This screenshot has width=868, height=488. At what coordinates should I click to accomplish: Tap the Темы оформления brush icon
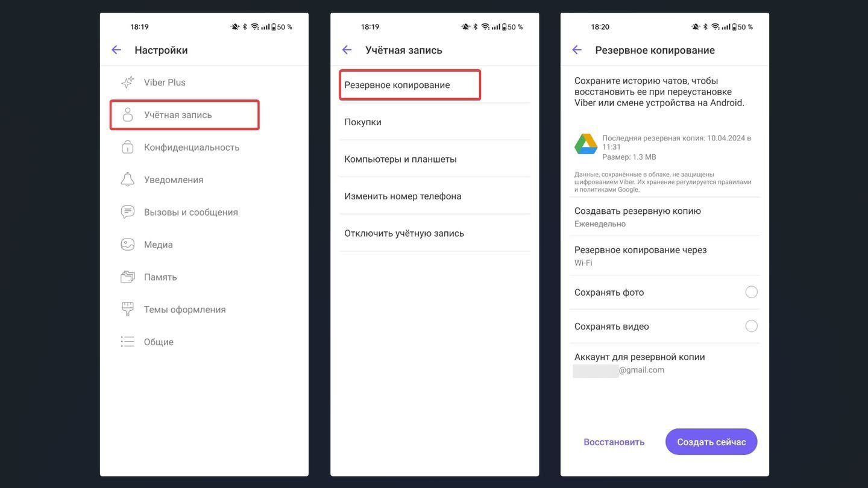point(127,310)
